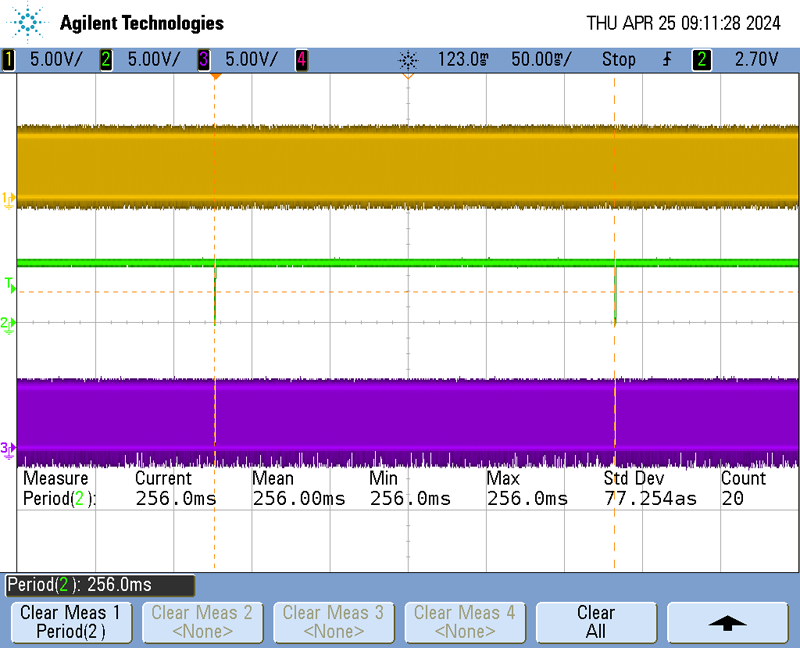Click the orange trigger time reference triangle
Viewport: 800px width, 648px height.
point(408,76)
